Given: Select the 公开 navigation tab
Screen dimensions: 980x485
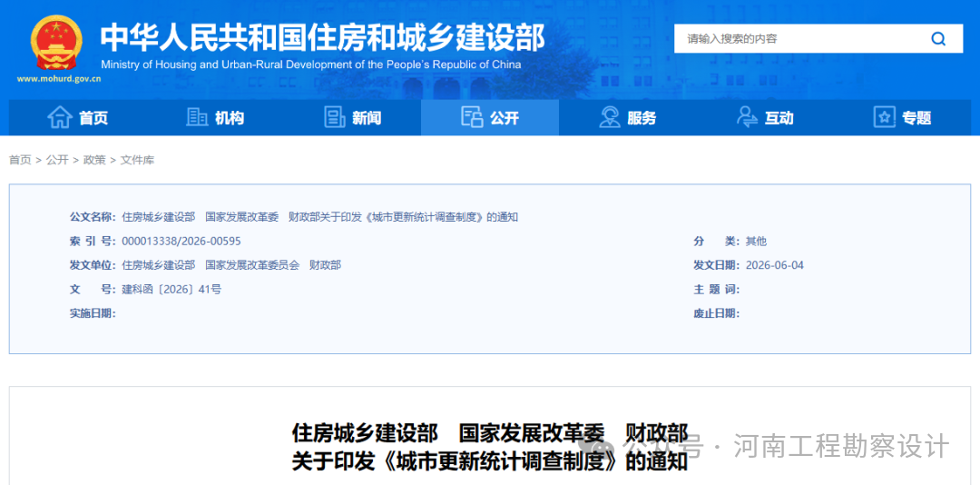Looking at the screenshot, I should 490,118.
